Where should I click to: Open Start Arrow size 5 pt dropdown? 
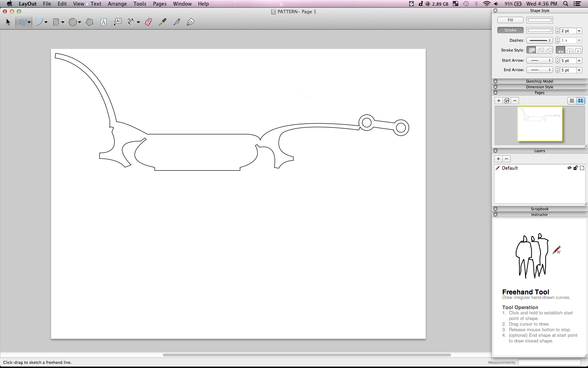(579, 61)
